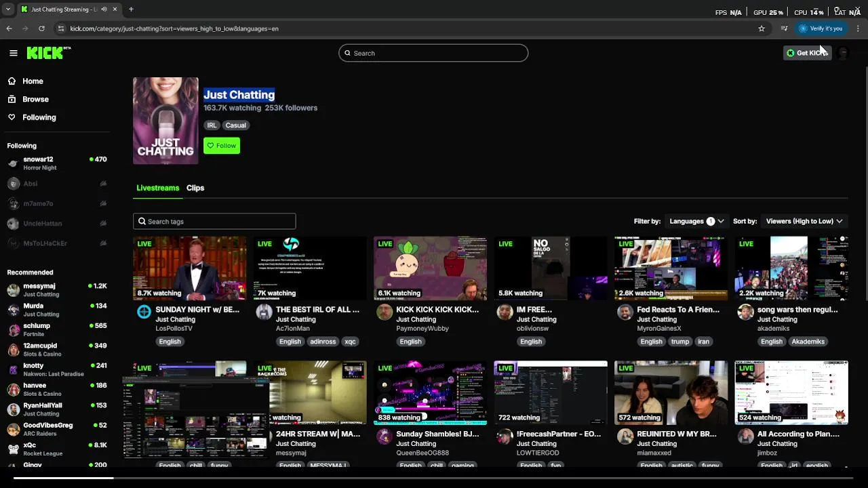Open LosPollosTV channel avatar

tap(144, 312)
